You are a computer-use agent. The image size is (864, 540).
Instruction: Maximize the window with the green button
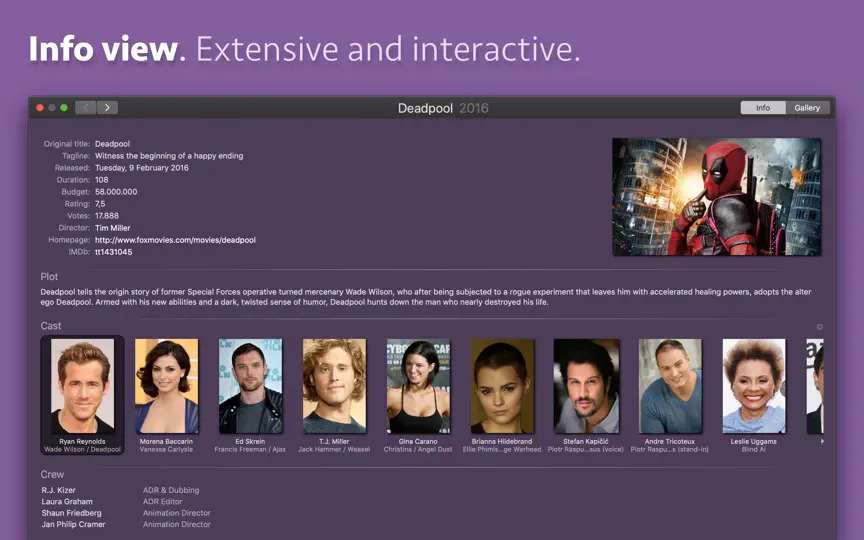[x=64, y=108]
